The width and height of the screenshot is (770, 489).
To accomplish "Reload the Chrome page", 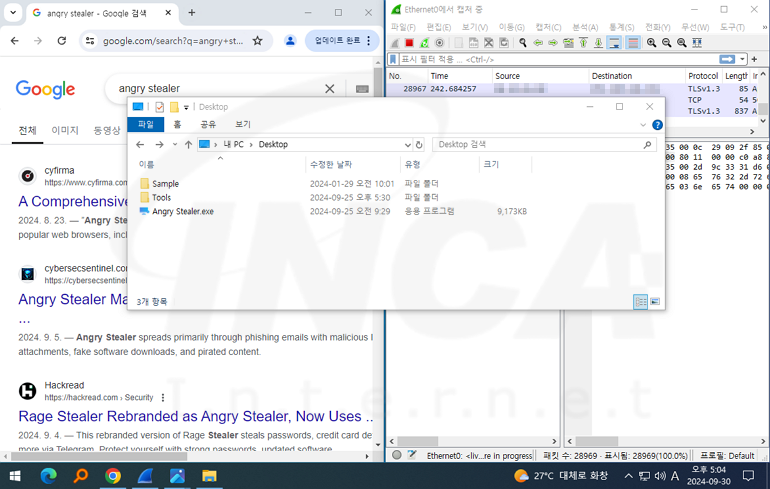I will 61,41.
